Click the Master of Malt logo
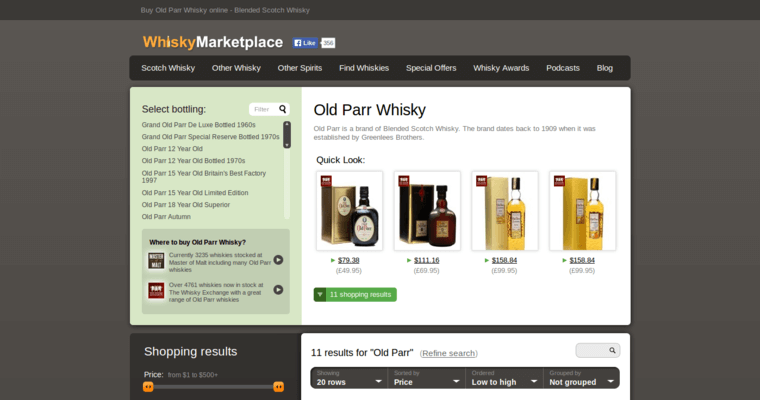Image resolution: width=760 pixels, height=400 pixels. tap(155, 261)
